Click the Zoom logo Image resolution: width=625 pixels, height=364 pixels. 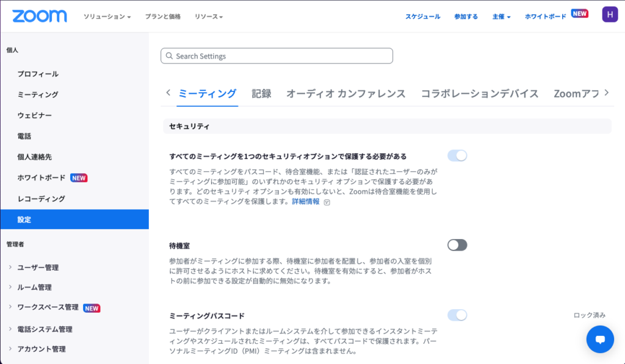click(38, 16)
